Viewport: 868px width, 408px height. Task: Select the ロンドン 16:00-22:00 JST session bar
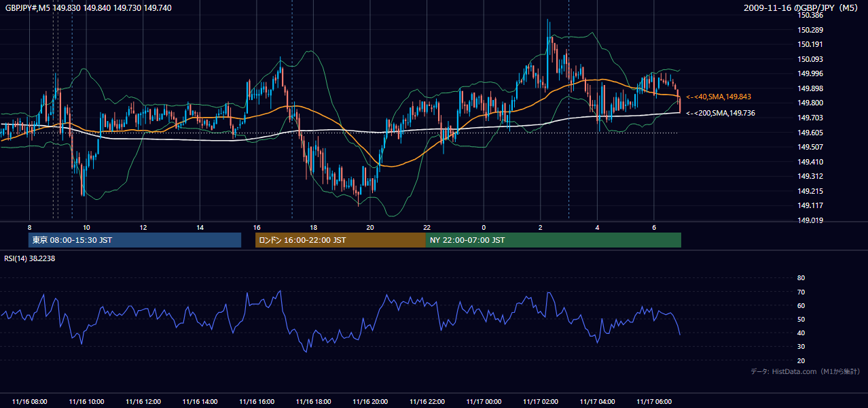340,240
